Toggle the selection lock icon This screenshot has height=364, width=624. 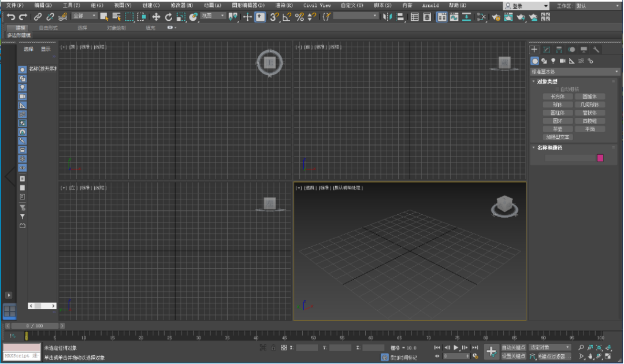click(x=273, y=347)
